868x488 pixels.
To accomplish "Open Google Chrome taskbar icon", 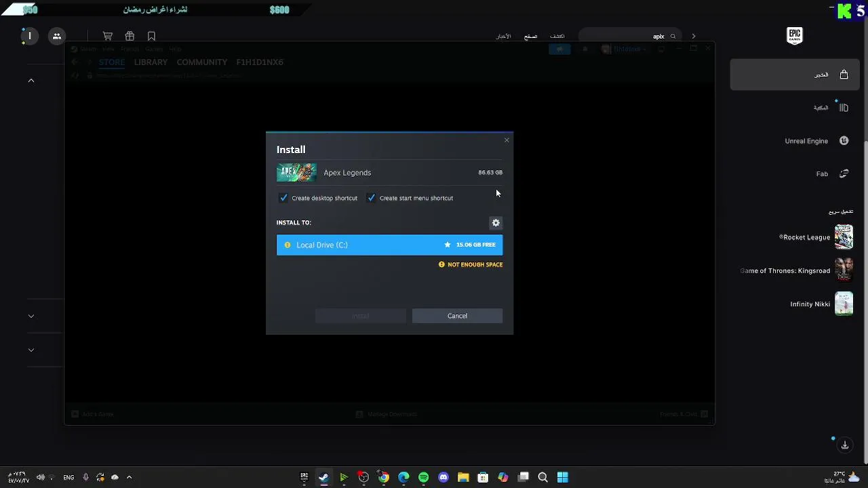I will pos(384,477).
